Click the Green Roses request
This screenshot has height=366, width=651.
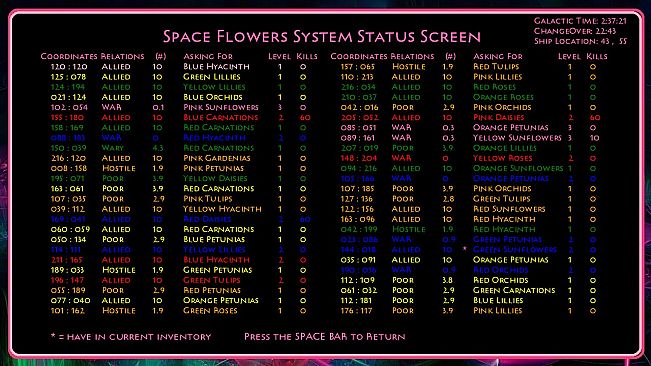210,310
